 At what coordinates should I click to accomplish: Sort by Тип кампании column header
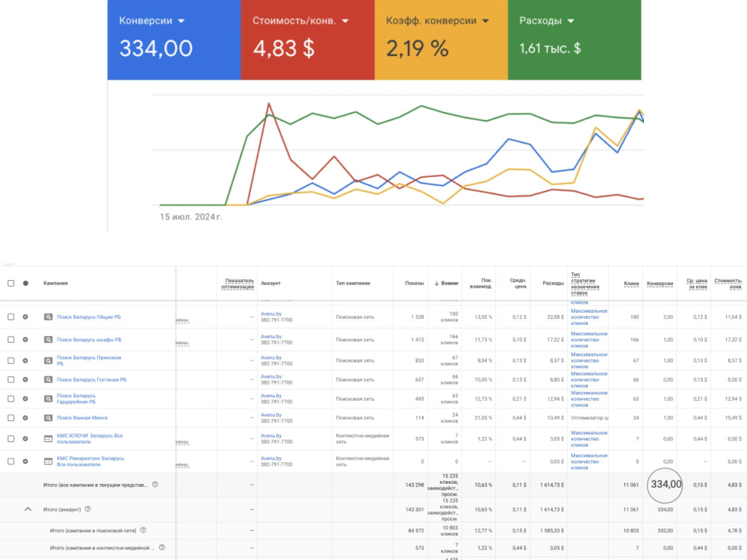coord(353,283)
